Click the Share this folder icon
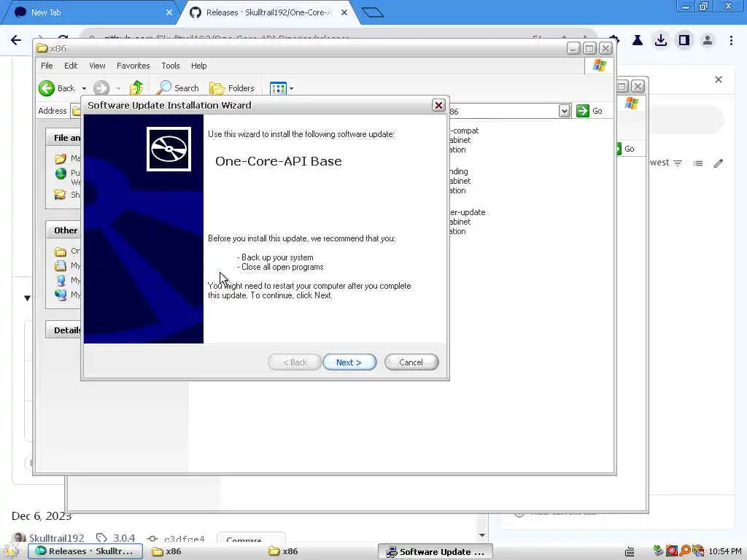Image resolution: width=747 pixels, height=560 pixels. [x=60, y=194]
